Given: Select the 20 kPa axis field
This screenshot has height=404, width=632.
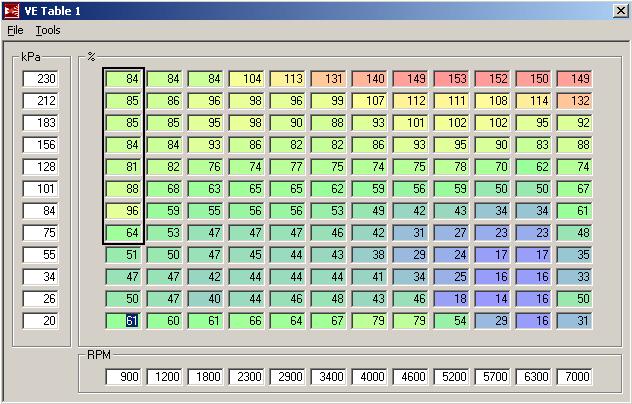Looking at the screenshot, I should click(x=42, y=320).
